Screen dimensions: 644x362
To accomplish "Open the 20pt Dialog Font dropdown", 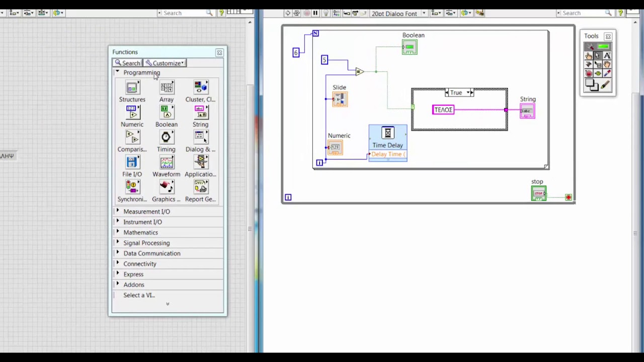I will [x=399, y=14].
